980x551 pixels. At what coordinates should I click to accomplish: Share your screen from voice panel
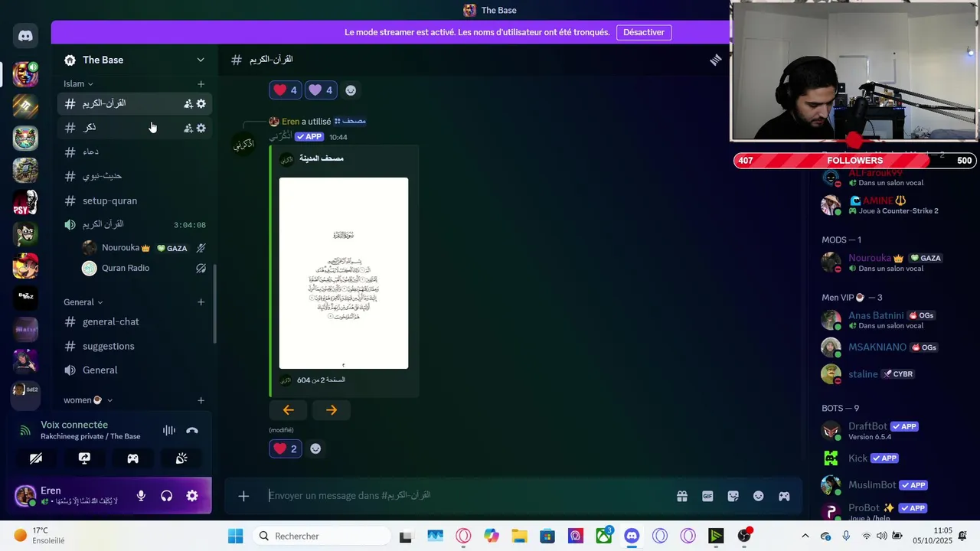[84, 458]
